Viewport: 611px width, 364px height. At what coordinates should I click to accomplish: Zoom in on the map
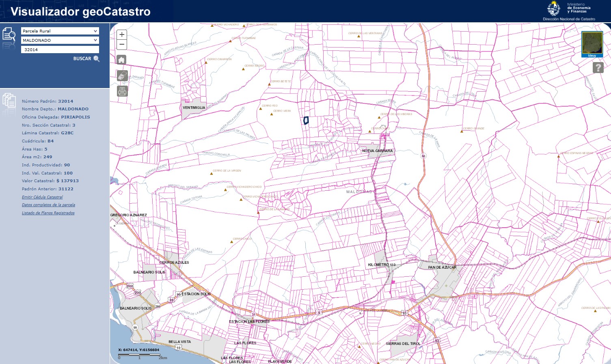[122, 35]
